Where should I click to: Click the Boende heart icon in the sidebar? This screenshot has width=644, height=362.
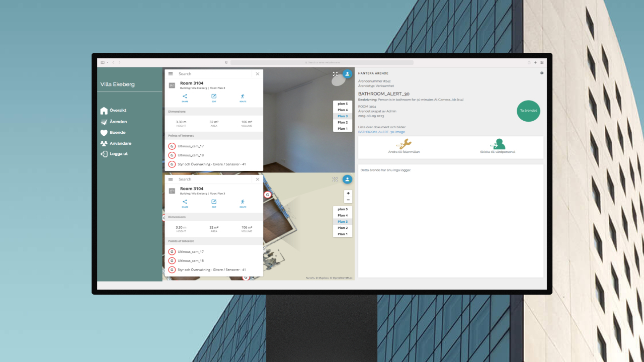coord(105,132)
